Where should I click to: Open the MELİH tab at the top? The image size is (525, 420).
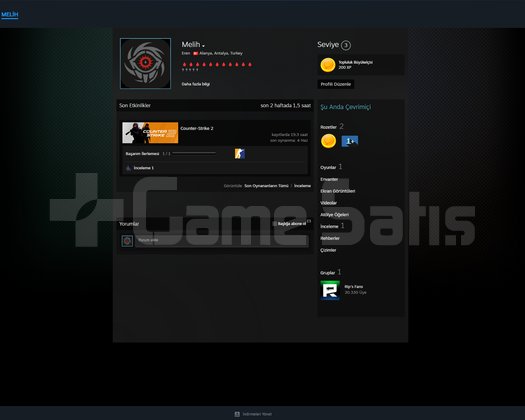[x=9, y=14]
